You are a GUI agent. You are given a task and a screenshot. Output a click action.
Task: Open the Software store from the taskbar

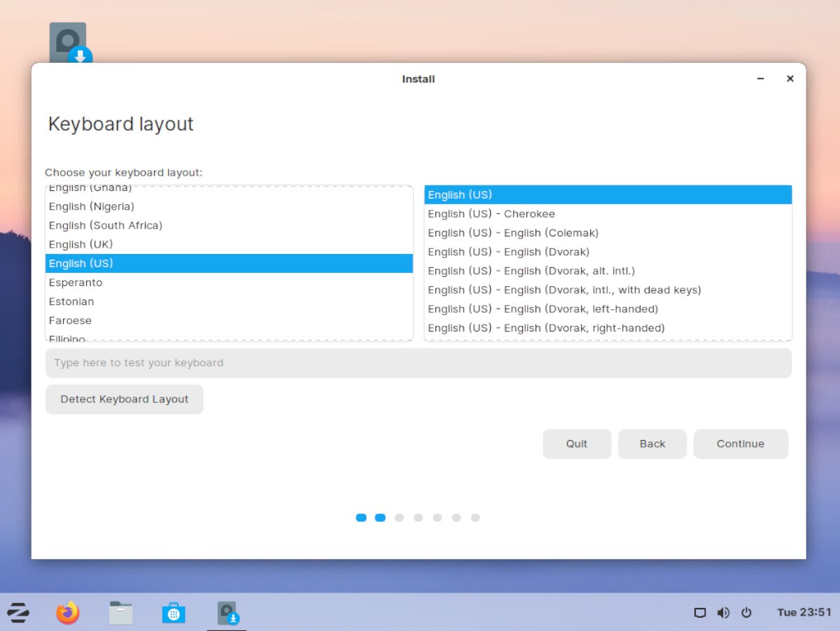click(173, 613)
